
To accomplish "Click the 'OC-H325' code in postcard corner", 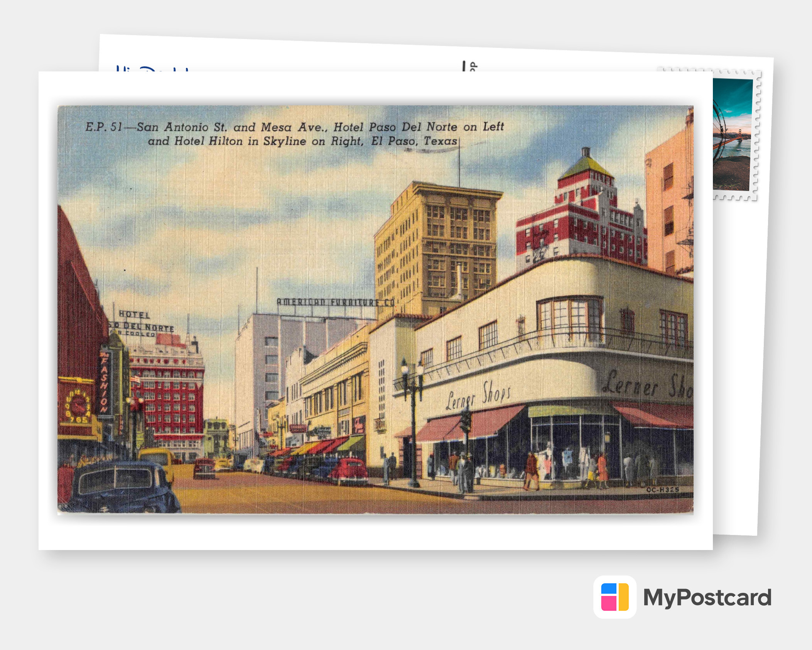I will point(663,490).
